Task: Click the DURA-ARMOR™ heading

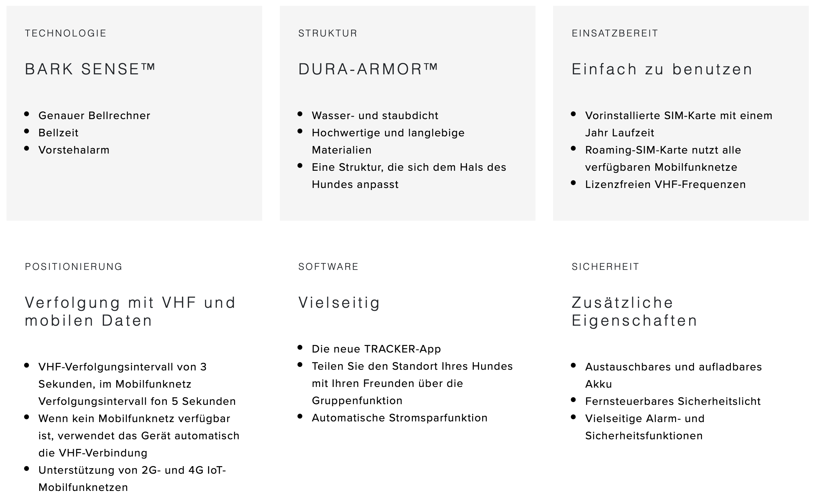Action: [368, 69]
